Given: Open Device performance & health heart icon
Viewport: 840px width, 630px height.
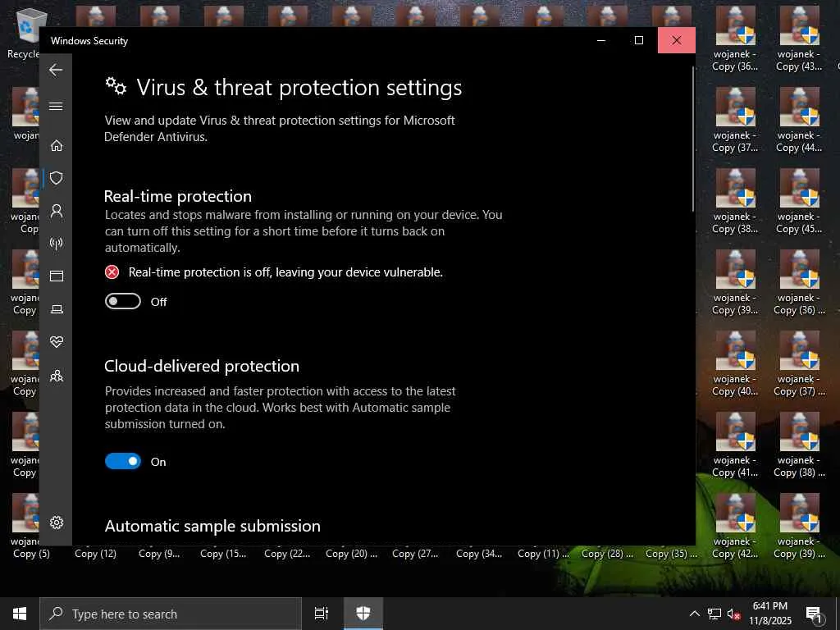Looking at the screenshot, I should coord(57,342).
